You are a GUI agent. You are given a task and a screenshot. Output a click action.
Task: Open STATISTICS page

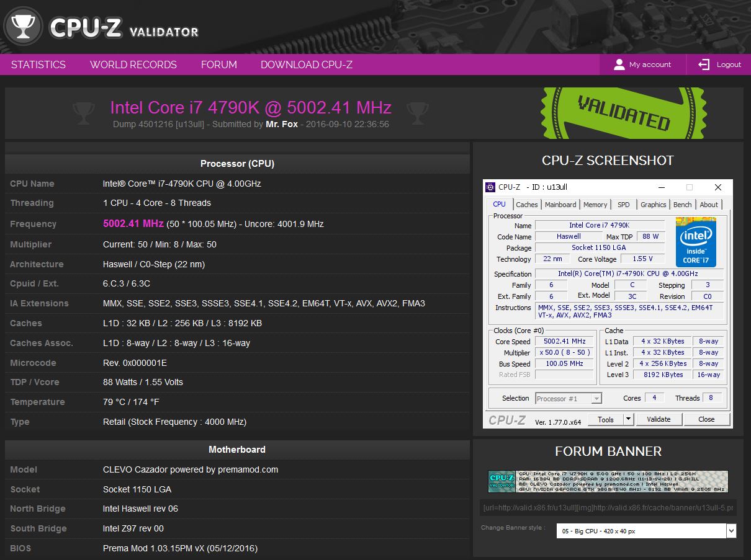[38, 64]
